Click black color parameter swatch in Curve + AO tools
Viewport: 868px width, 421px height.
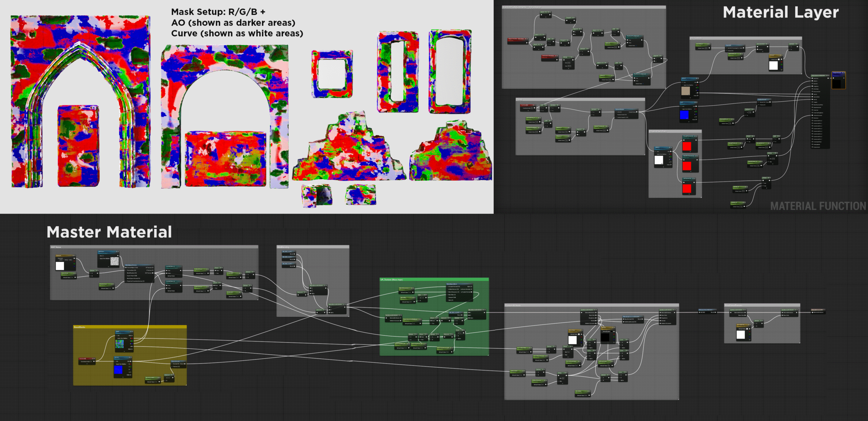(605, 338)
